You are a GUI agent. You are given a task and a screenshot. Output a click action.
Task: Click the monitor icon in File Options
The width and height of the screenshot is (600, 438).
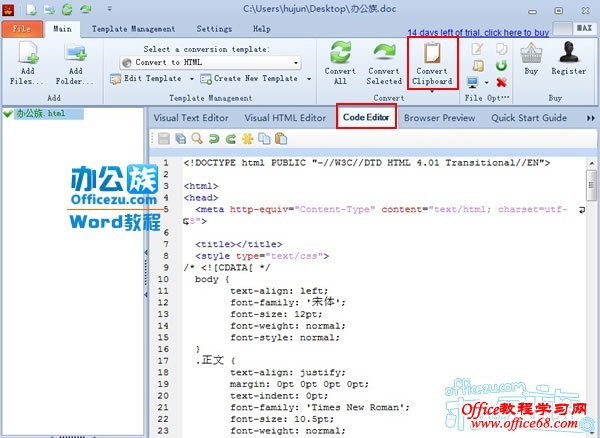(x=473, y=82)
